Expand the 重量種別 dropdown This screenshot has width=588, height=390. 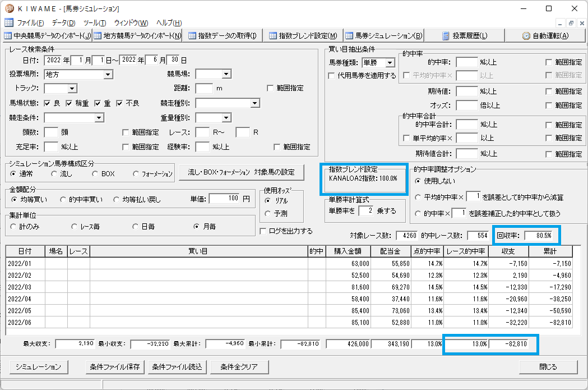click(x=226, y=118)
